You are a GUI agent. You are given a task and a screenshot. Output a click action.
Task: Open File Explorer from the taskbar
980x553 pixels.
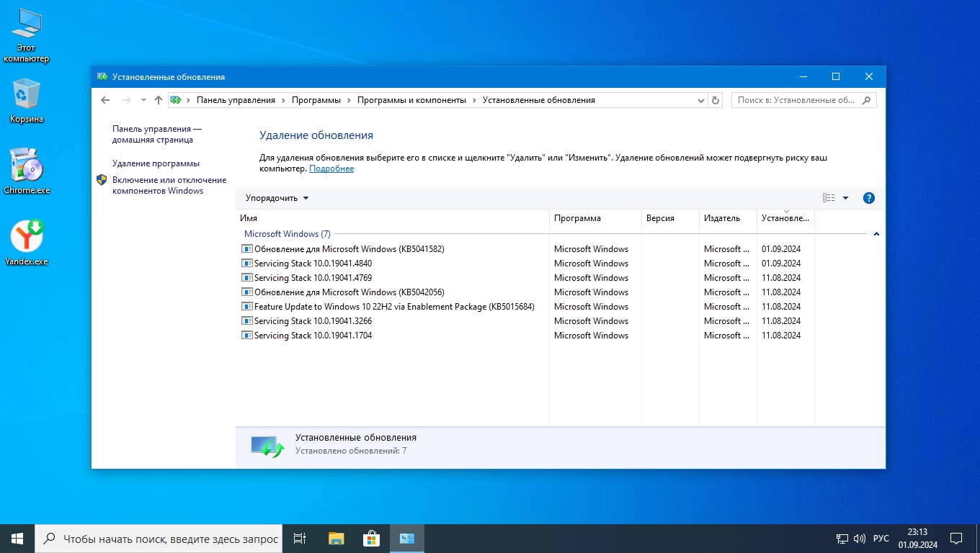click(336, 539)
